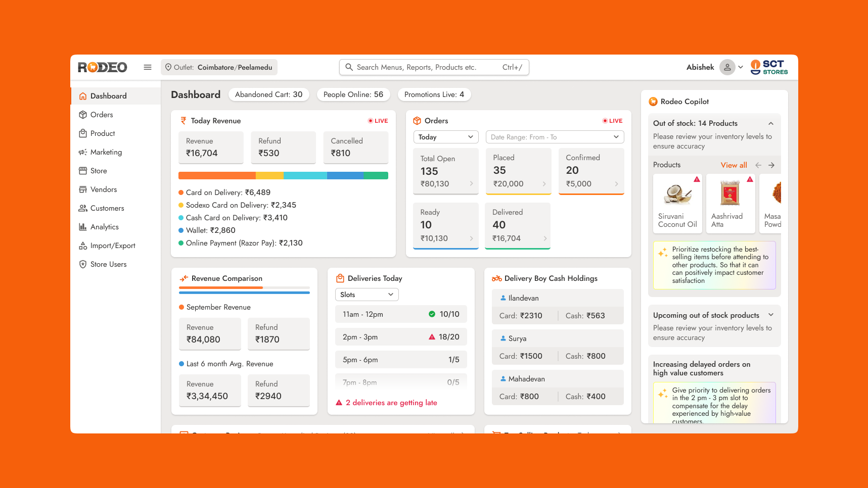
Task: Click the outlet location pin icon
Action: pyautogui.click(x=168, y=67)
